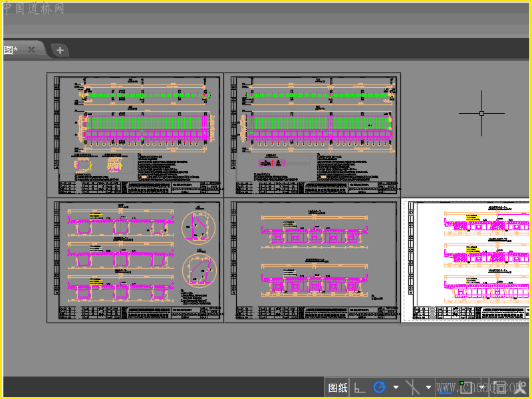This screenshot has height=399, width=532.
Task: Click the maximize viewport status icon
Action: (x=500, y=388)
